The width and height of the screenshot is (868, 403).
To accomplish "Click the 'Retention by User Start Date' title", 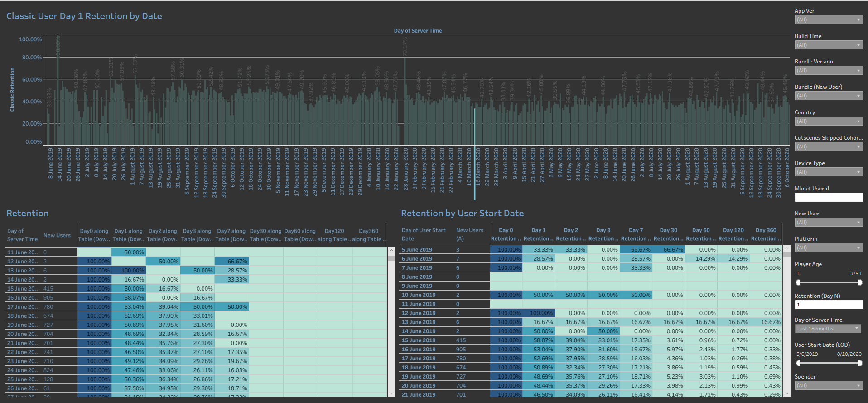I will point(462,213).
